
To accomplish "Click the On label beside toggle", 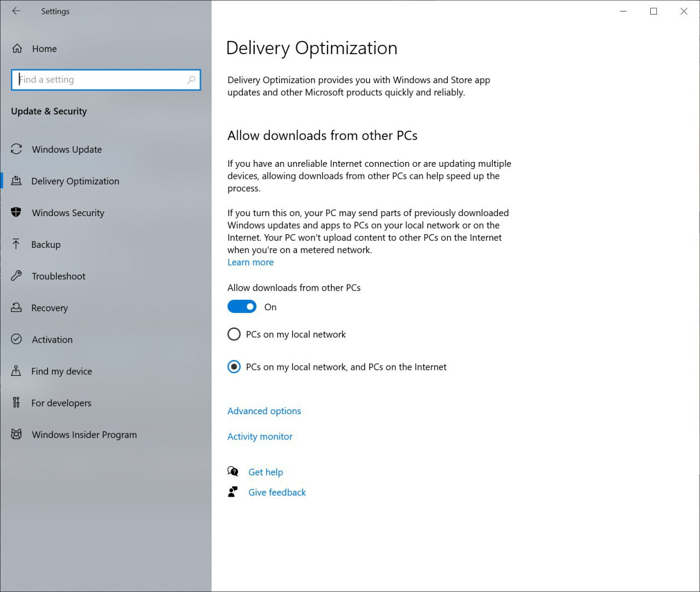I will pos(270,307).
